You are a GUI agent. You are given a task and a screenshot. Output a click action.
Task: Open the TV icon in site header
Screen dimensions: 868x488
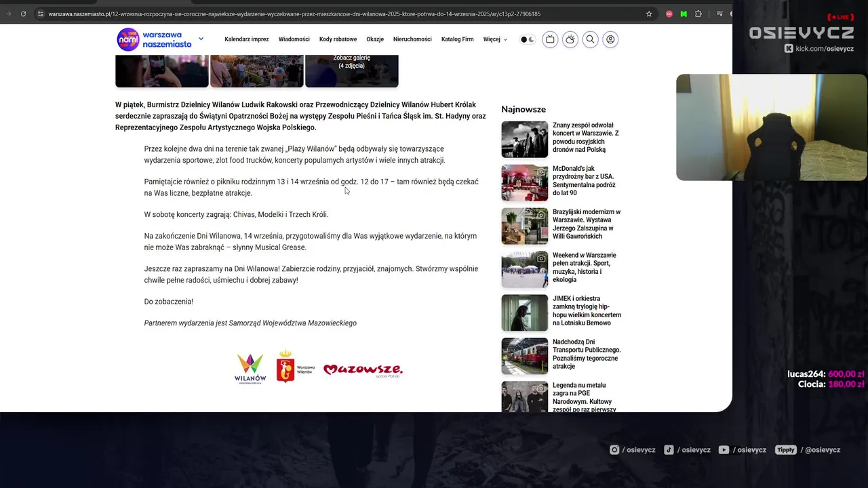pyautogui.click(x=550, y=39)
